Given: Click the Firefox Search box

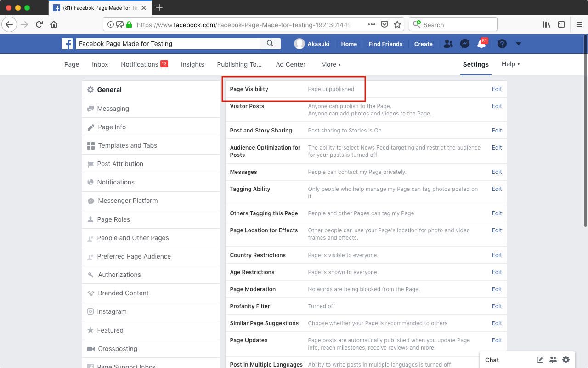Looking at the screenshot, I should point(453,24).
